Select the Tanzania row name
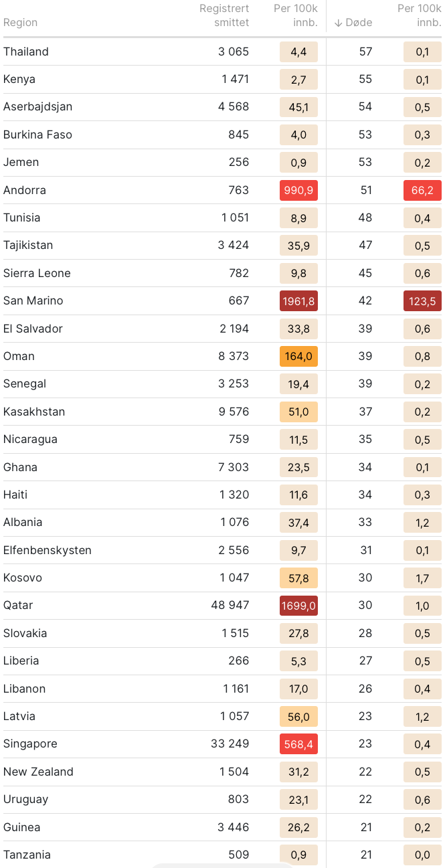The width and height of the screenshot is (445, 868). tap(27, 855)
